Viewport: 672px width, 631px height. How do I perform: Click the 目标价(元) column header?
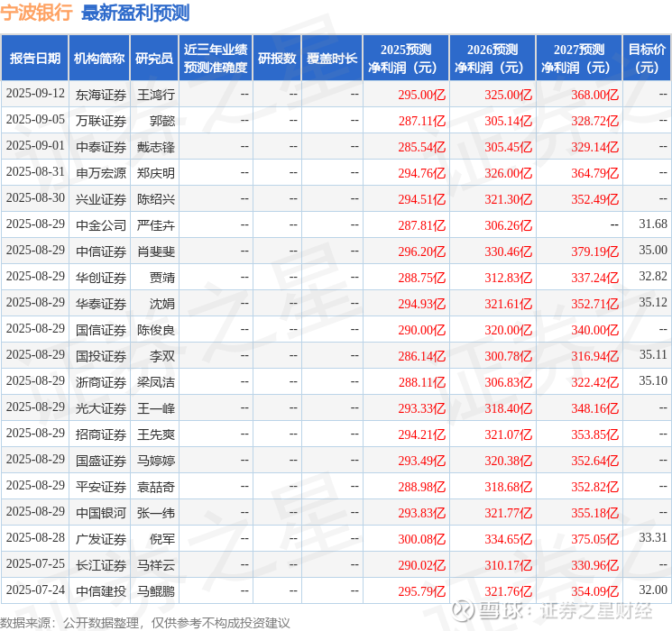pyautogui.click(x=647, y=59)
